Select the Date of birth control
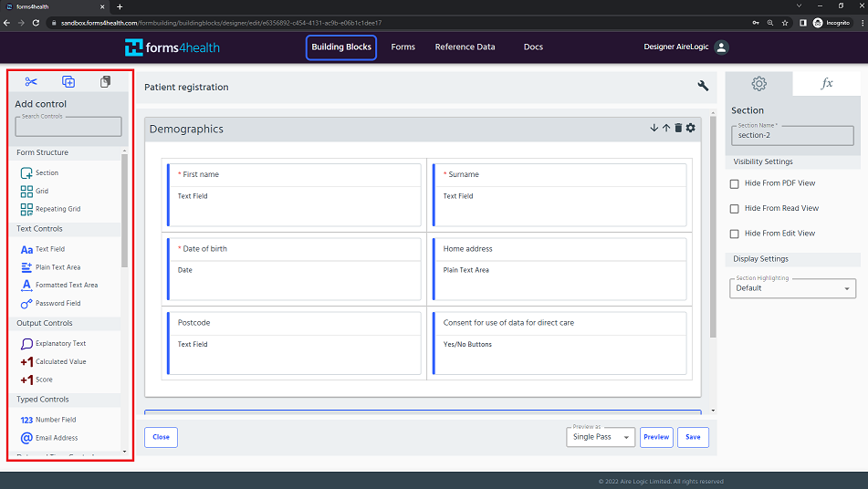 click(x=294, y=269)
